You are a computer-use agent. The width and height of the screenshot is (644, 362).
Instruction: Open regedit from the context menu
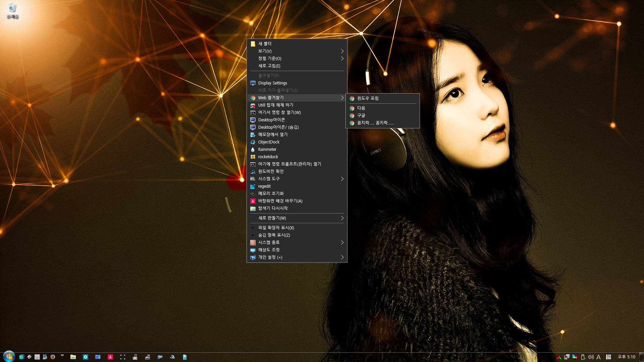coord(297,186)
